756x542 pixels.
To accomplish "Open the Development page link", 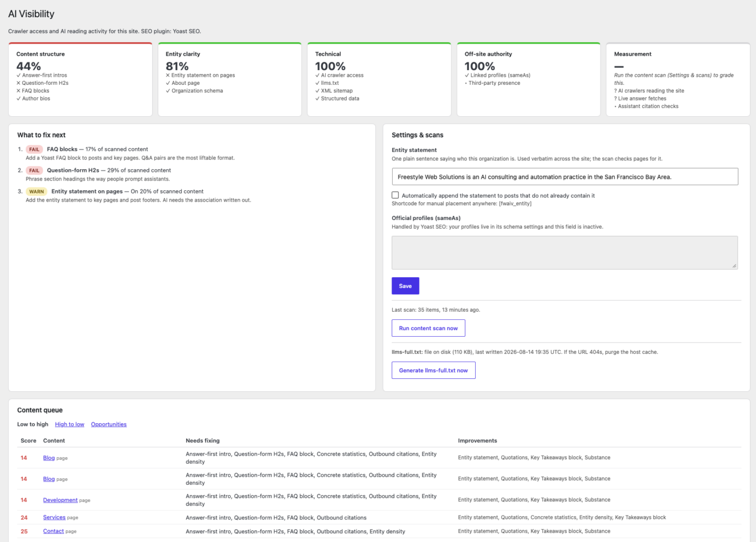I will (x=60, y=500).
